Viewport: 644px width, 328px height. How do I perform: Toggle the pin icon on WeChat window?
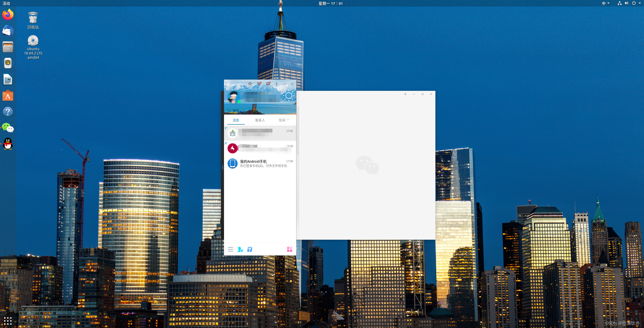pyautogui.click(x=405, y=94)
